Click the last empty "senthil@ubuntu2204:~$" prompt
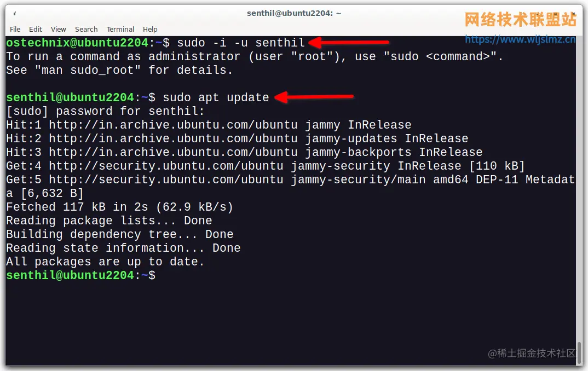The height and width of the screenshot is (371, 588). pos(80,275)
